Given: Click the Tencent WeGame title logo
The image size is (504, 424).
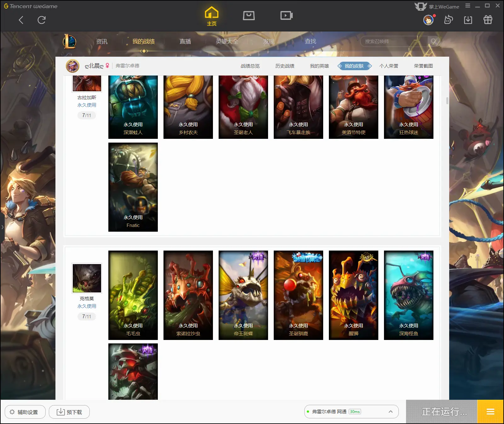Looking at the screenshot, I should (x=31, y=6).
